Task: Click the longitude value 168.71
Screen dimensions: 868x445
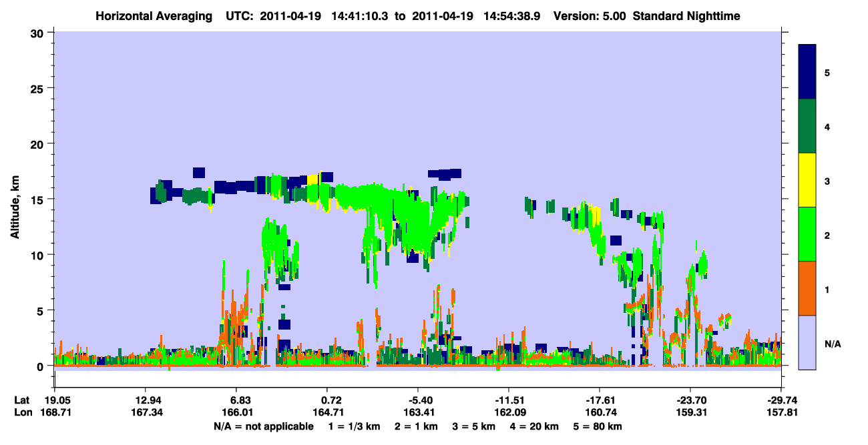Action: (55, 413)
